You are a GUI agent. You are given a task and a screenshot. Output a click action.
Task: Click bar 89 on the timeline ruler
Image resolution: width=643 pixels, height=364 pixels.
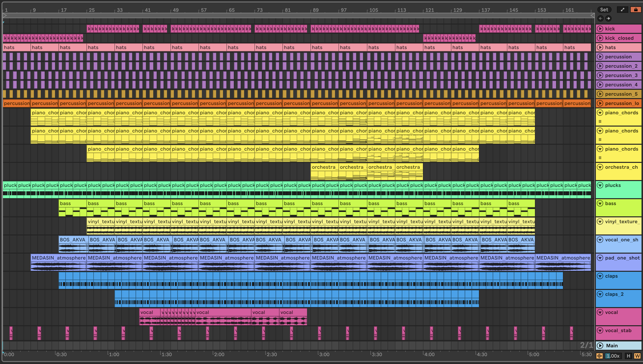point(315,10)
